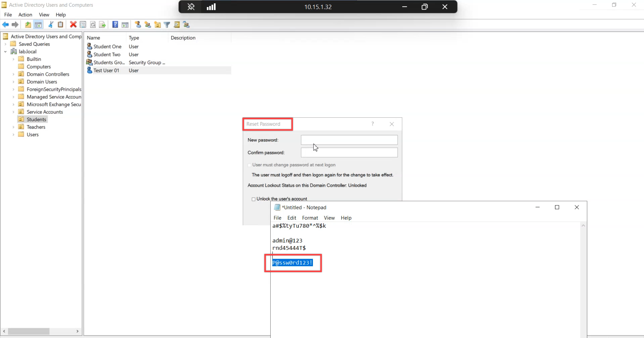Click the Find objects magnifier icon

point(177,24)
